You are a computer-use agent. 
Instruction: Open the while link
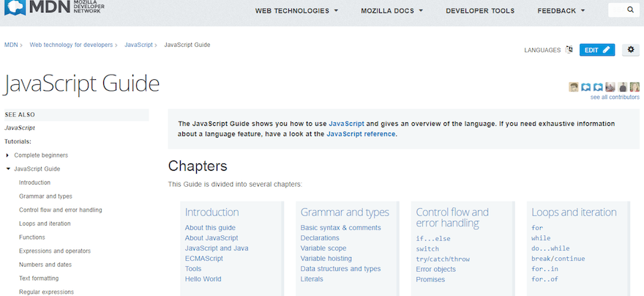pos(541,238)
